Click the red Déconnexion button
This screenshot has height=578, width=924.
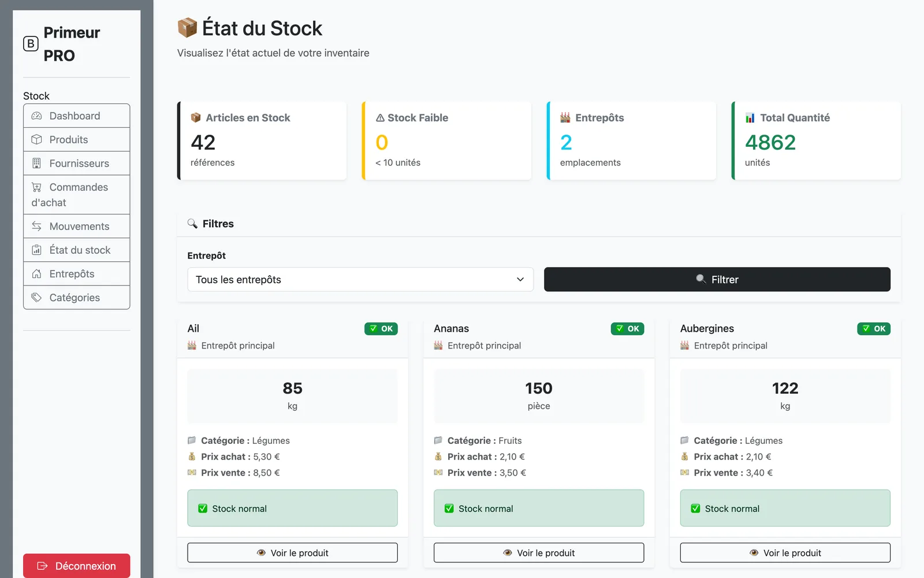(x=77, y=566)
